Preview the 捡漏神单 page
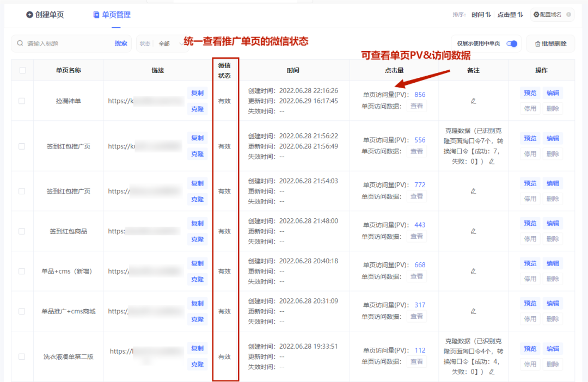This screenshot has width=588, height=382. point(530,93)
